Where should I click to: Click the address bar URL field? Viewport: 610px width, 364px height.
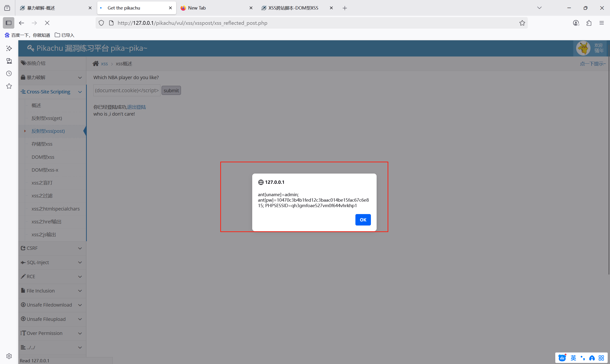pyautogui.click(x=312, y=23)
